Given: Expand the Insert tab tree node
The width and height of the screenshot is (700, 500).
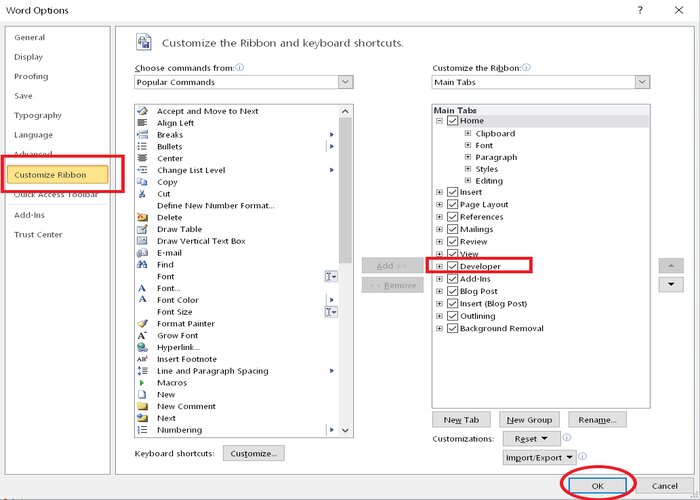Looking at the screenshot, I should point(439,192).
